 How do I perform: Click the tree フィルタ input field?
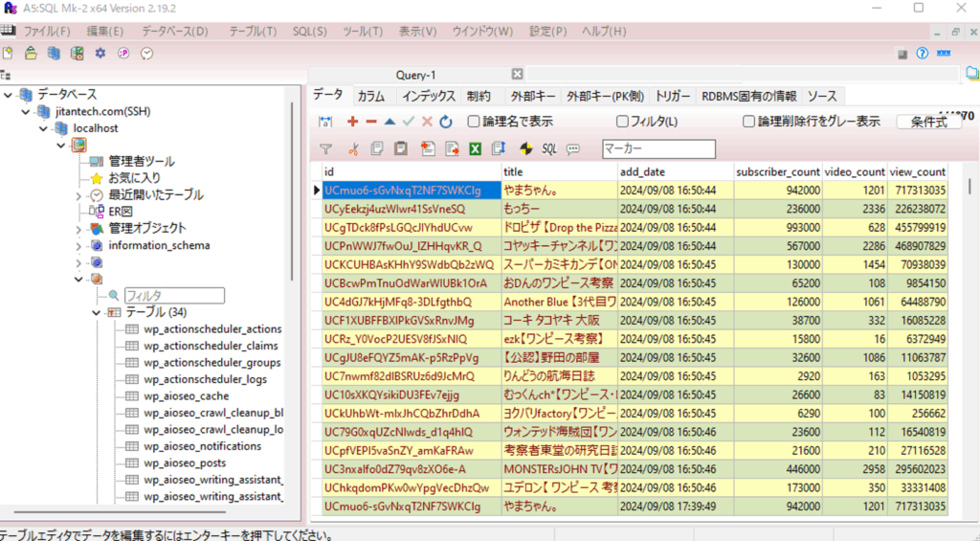coord(174,295)
